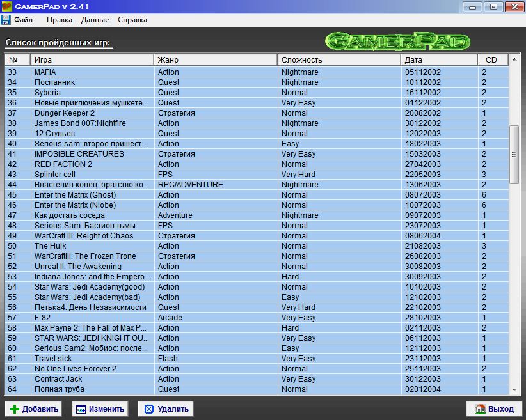Select Enter the Matrix (Ghost) row
This screenshot has width=526, height=420.
tap(257, 195)
